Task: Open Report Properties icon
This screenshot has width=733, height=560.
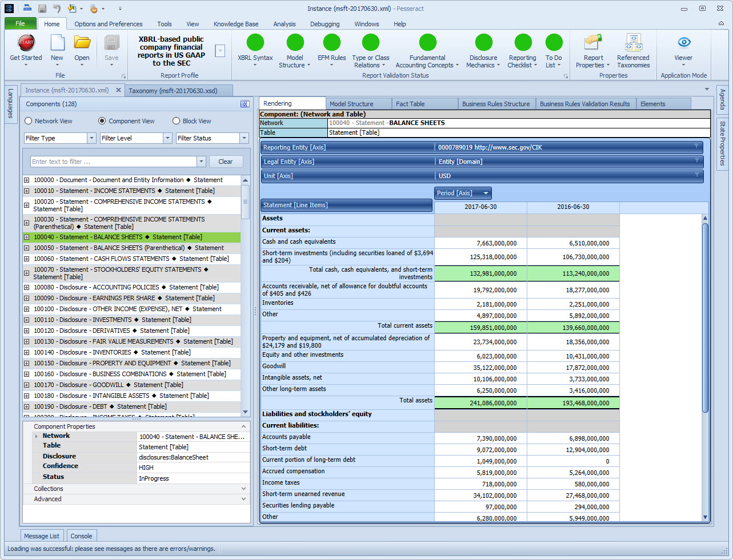Action: click(x=593, y=43)
